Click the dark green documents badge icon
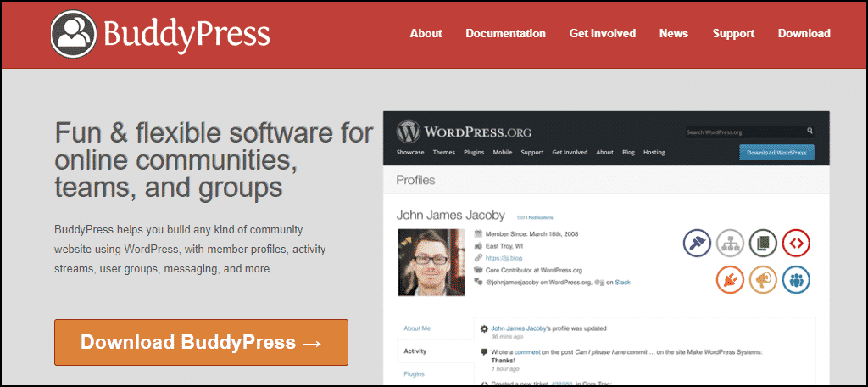868x387 pixels. 763,244
